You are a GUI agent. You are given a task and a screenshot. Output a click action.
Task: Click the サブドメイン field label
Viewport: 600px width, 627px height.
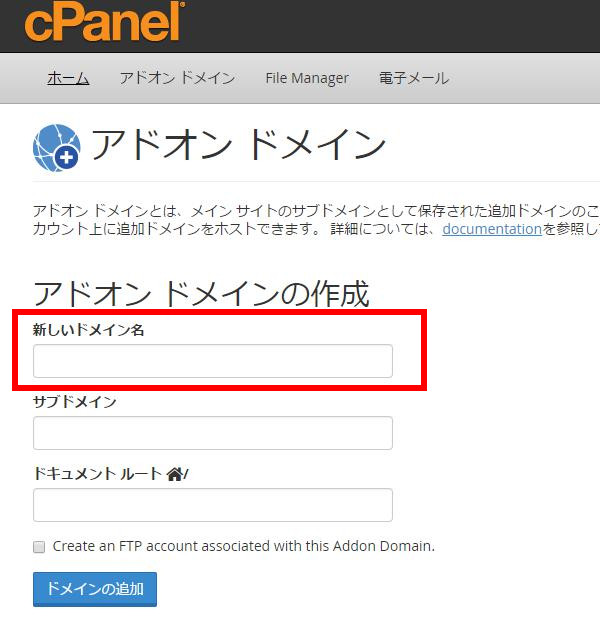(x=75, y=402)
